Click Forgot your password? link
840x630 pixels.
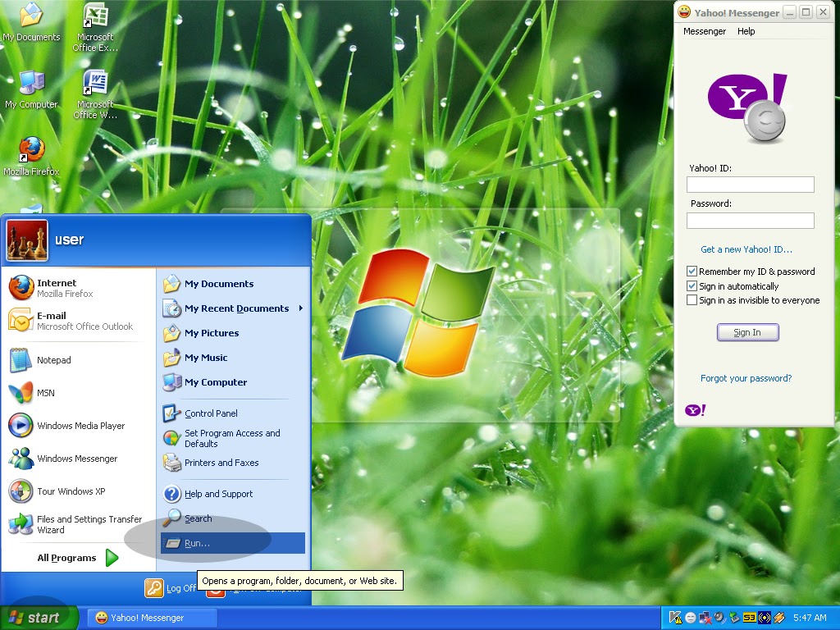tap(746, 378)
